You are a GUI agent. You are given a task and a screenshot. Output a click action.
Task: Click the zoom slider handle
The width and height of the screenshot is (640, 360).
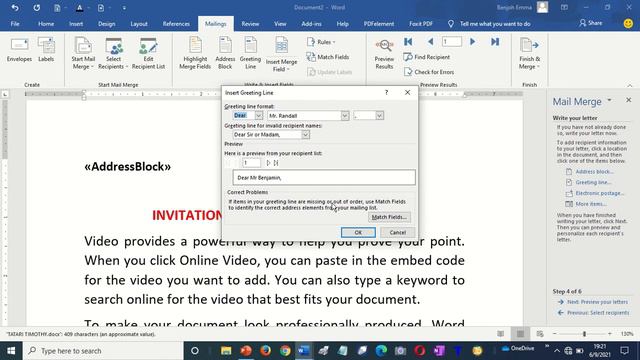click(x=584, y=334)
